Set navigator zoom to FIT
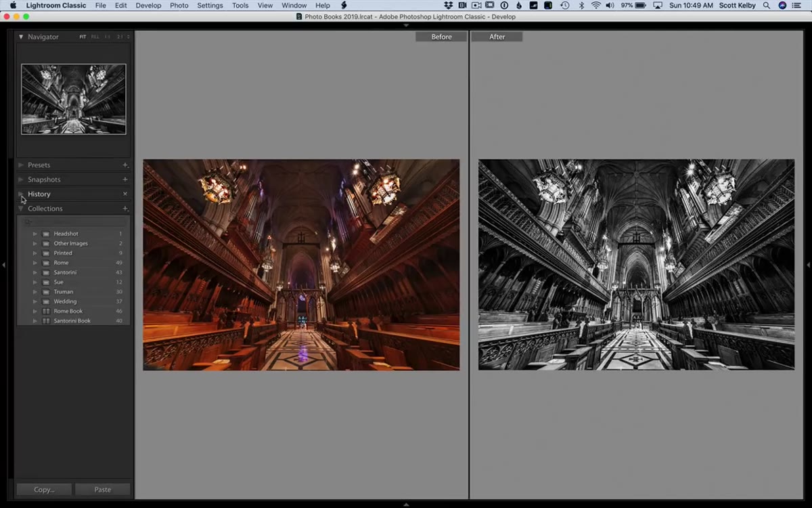Screen dimensions: 812x508 pos(83,37)
